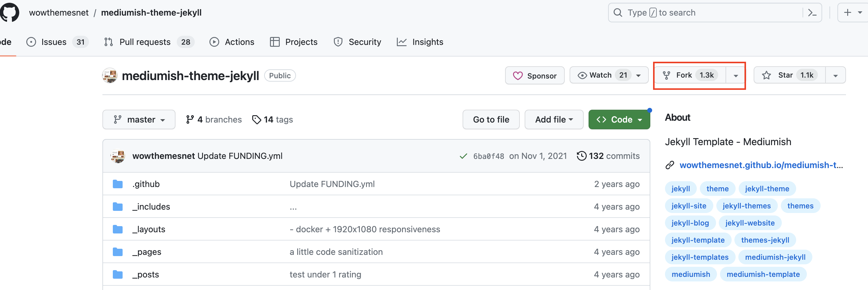The height and width of the screenshot is (290, 868).
Task: Select the mediumish-jekyll topic tag
Action: click(775, 257)
